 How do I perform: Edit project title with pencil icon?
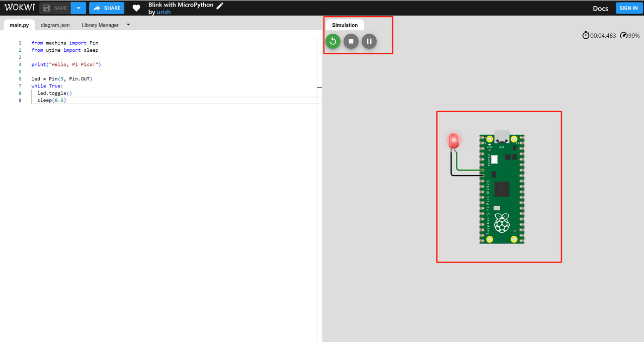tap(220, 5)
